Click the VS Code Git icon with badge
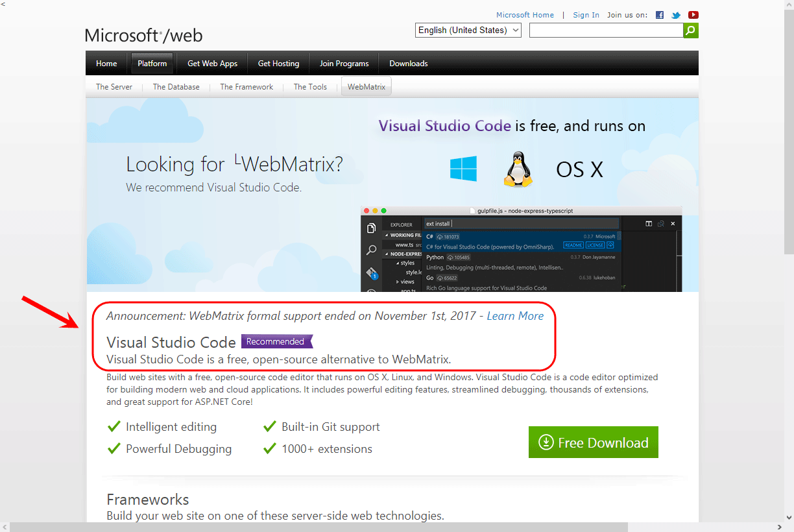 [372, 272]
